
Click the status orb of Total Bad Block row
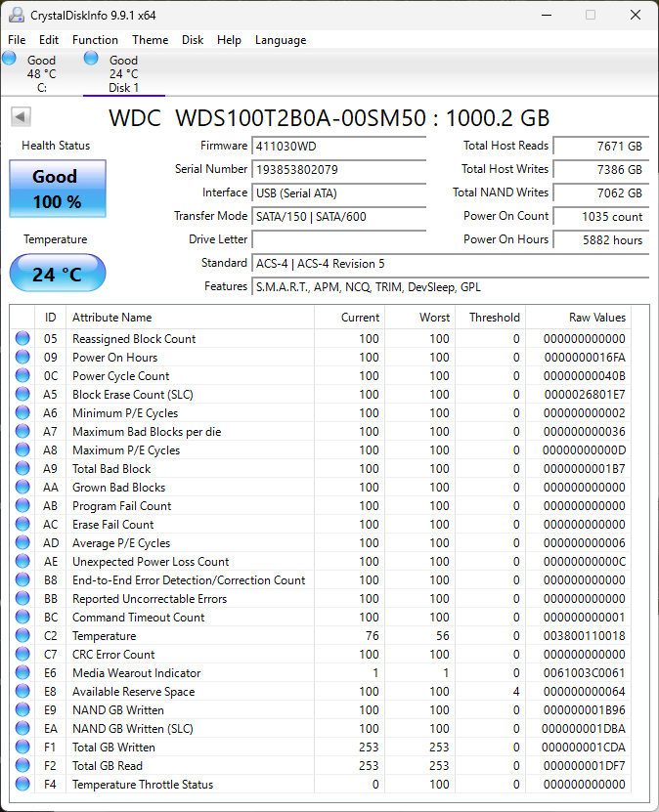(22, 468)
